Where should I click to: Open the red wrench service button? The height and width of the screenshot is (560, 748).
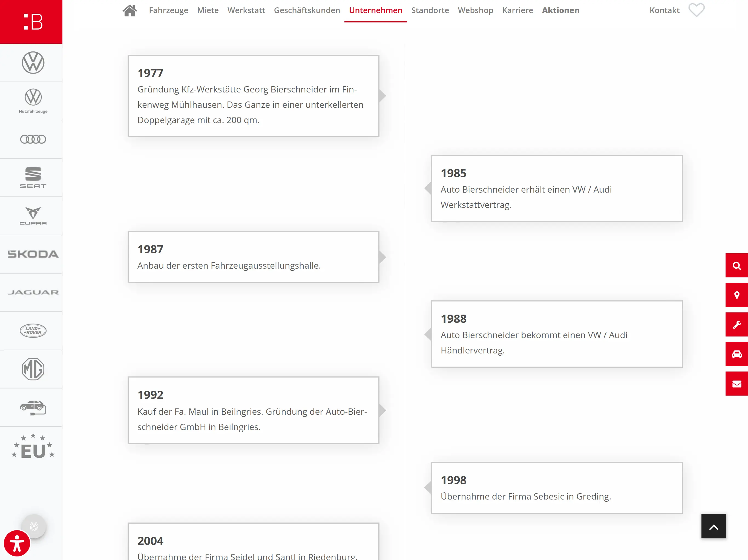click(x=737, y=324)
